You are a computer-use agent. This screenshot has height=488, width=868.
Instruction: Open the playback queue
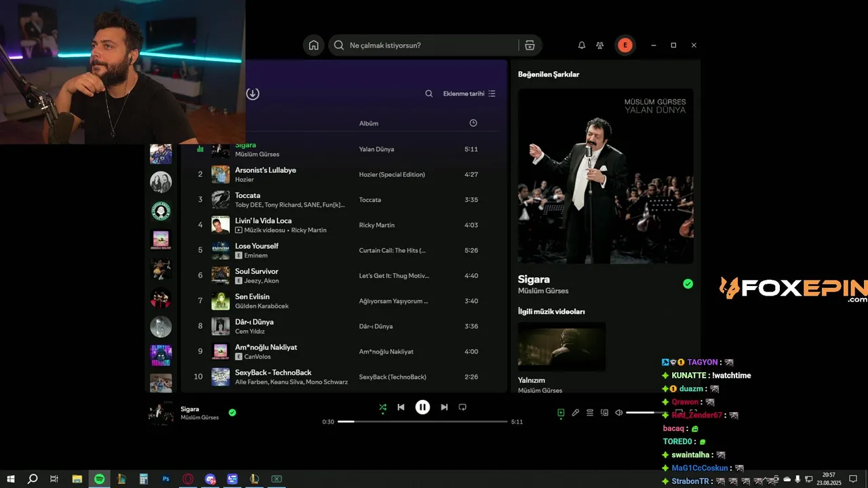[x=590, y=412]
